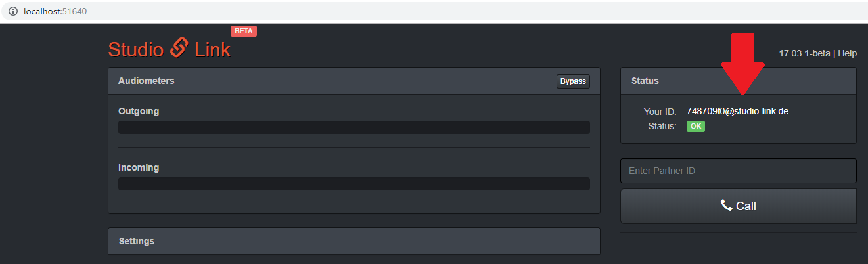Click the green OK status badge
Image resolution: width=868 pixels, height=264 pixels.
(695, 126)
